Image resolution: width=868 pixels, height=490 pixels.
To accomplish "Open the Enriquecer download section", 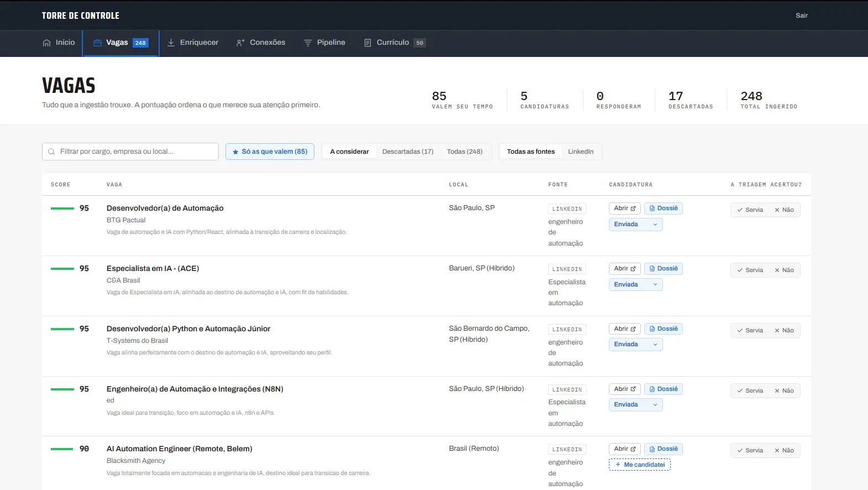I will [x=193, y=43].
